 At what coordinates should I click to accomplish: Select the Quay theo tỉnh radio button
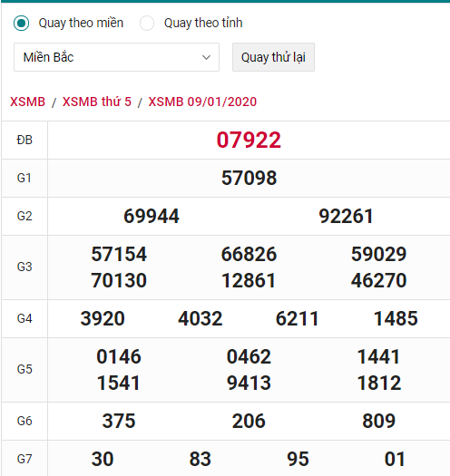click(147, 23)
